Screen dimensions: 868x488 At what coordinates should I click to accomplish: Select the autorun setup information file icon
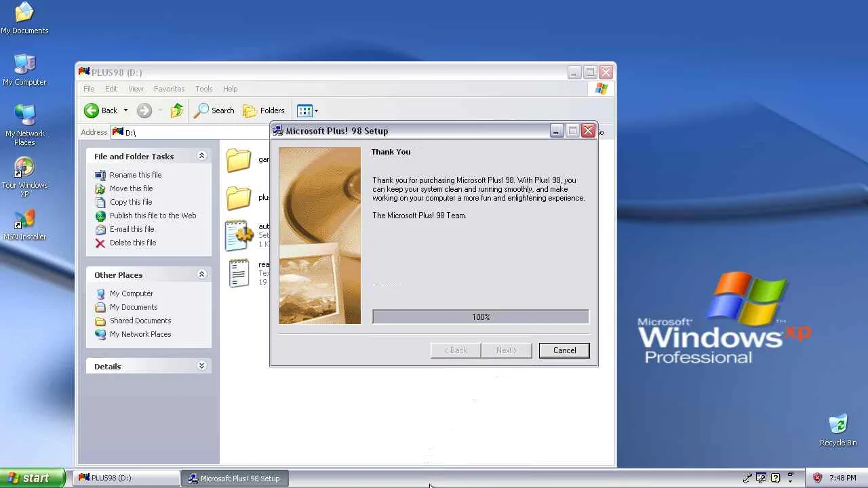pyautogui.click(x=239, y=235)
